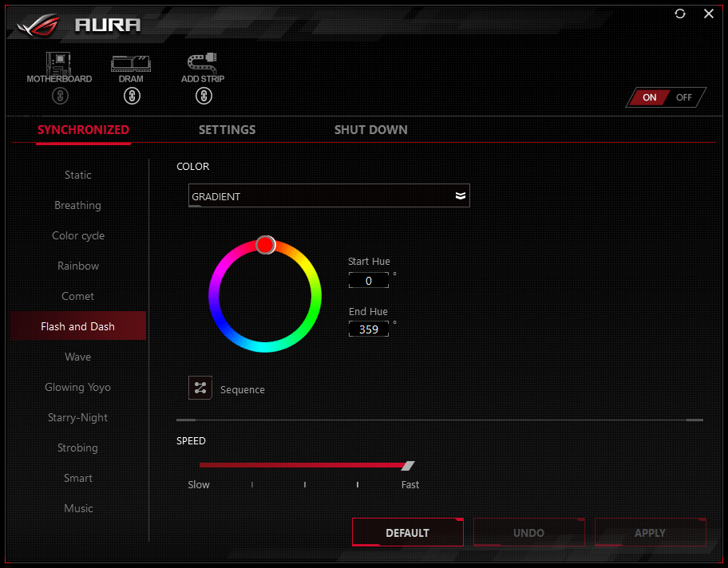Click the Fast speed label
Viewport: 728px width, 568px height.
(410, 484)
